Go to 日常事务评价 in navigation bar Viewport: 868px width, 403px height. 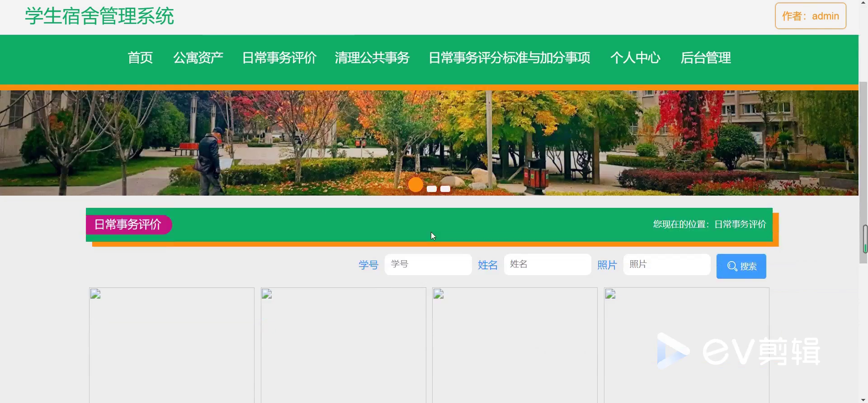click(x=279, y=58)
